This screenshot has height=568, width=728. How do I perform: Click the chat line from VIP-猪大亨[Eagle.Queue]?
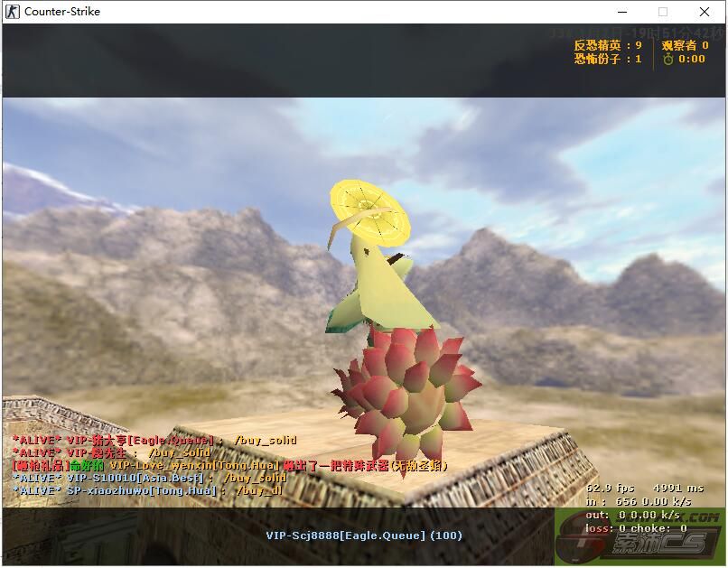point(154,440)
